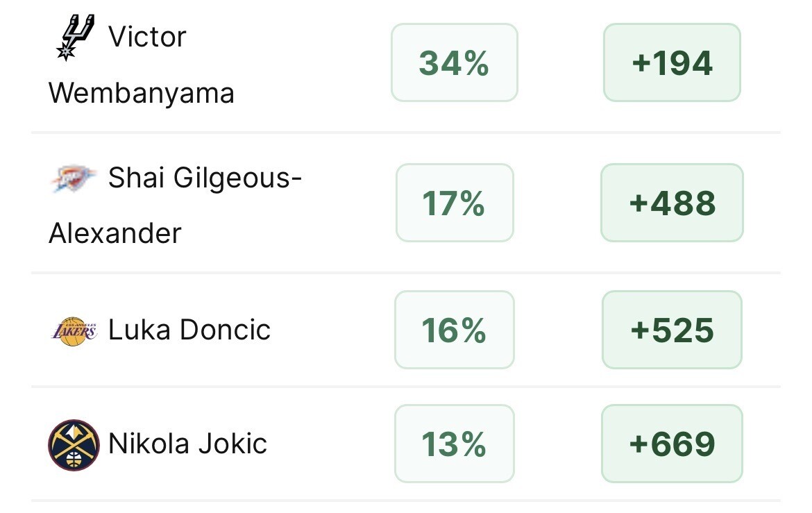
Task: Click the word Wembanyama on second line
Action: click(142, 93)
